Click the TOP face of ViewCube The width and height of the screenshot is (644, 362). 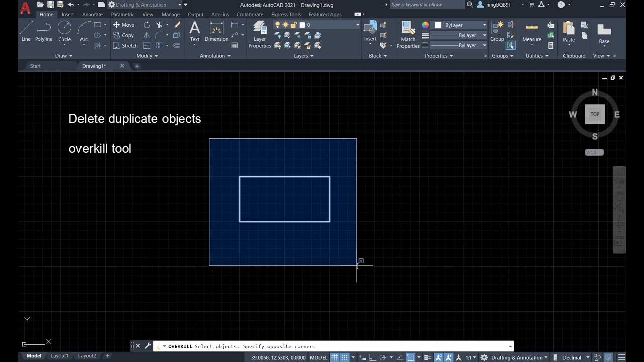tap(595, 114)
